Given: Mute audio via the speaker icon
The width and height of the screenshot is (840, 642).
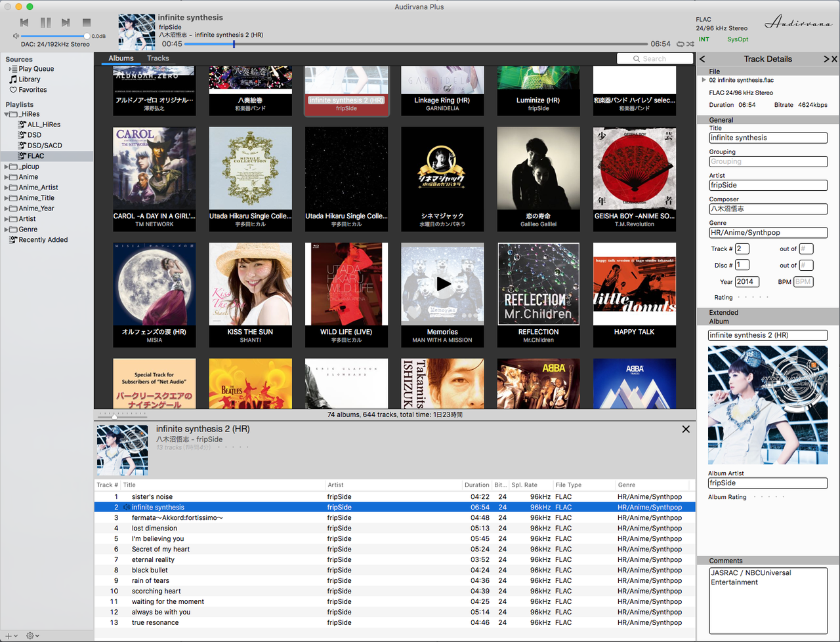Looking at the screenshot, I should click(16, 36).
